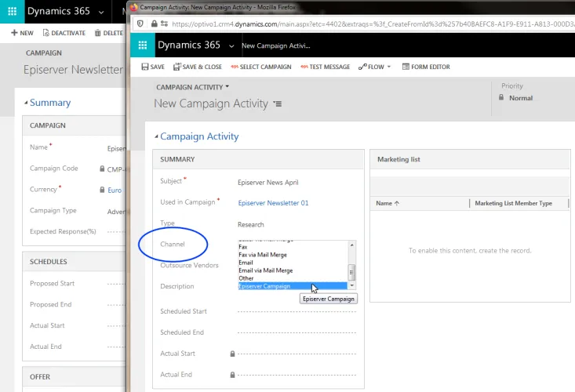
Task: Click Save & Close in the command bar
Action: click(x=198, y=67)
